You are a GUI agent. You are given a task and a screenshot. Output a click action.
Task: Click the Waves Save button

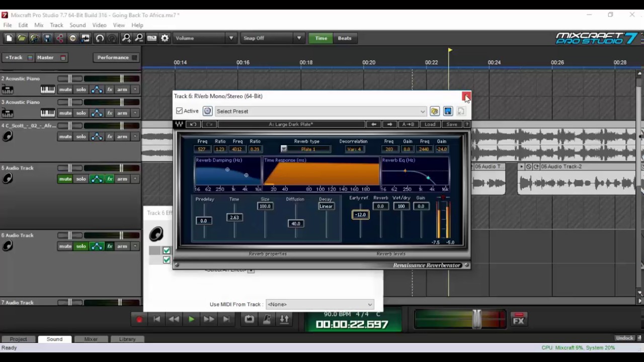coord(452,124)
